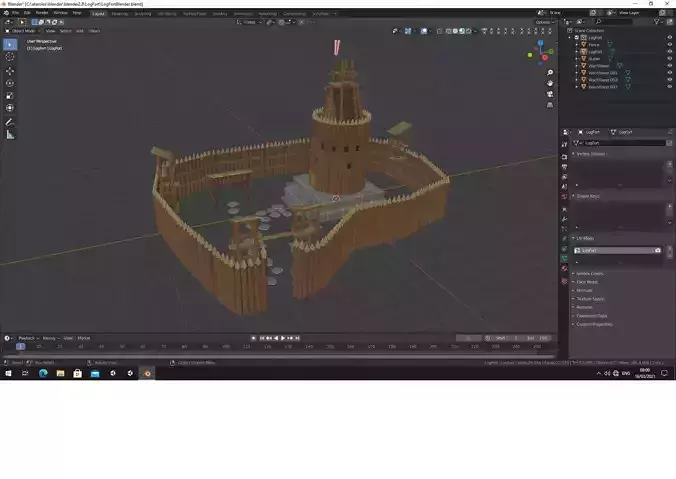
Task: Open the Windows Start menu
Action: pyautogui.click(x=8, y=373)
